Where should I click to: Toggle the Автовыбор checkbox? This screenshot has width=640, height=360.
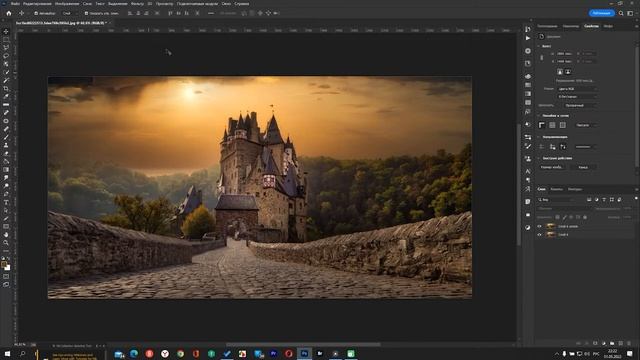36,13
